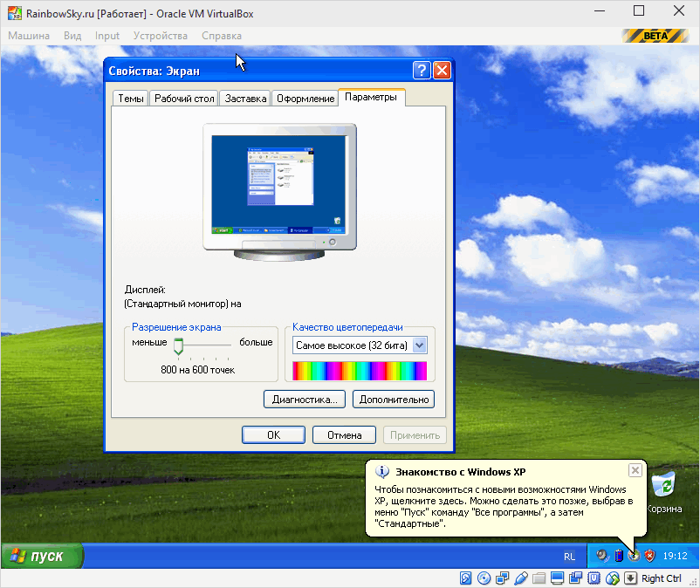Click the optical disc status icon
Image resolution: width=700 pixels, height=588 pixels.
[x=484, y=578]
